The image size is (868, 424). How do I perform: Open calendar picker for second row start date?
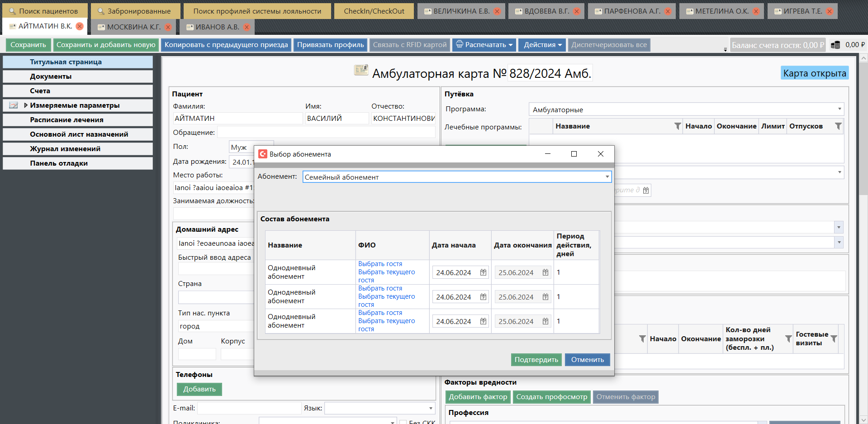tap(483, 297)
